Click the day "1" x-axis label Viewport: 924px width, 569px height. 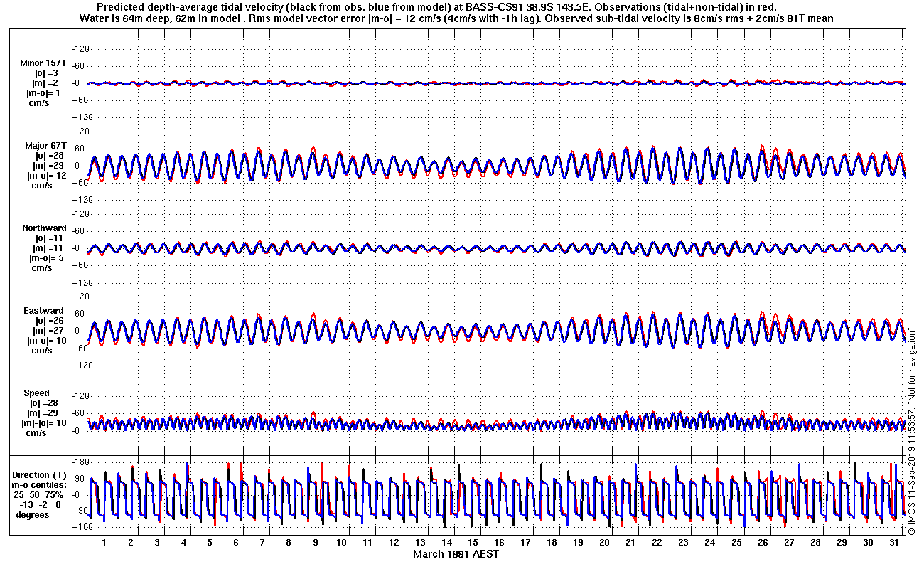coord(104,543)
